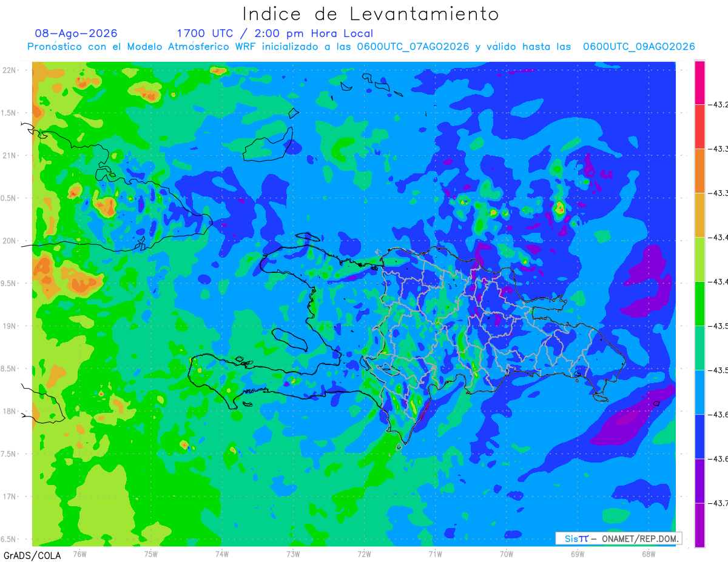Click the '18N' latitude label
The height and width of the screenshot is (562, 728).
pyautogui.click(x=9, y=411)
